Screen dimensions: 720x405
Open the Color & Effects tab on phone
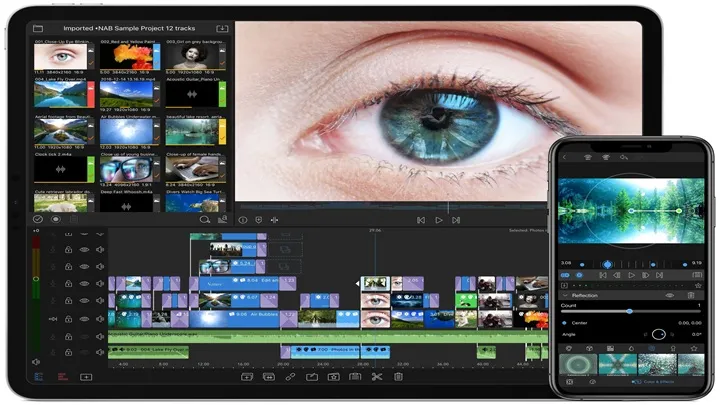point(658,382)
